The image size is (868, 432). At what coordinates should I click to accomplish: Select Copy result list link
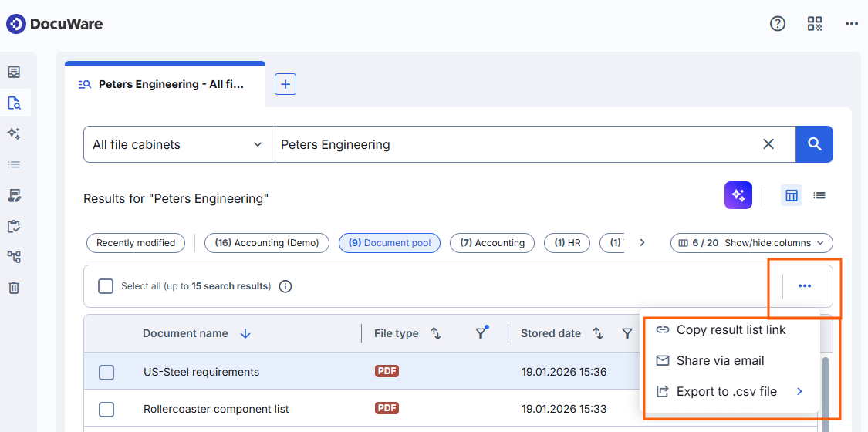(x=730, y=329)
